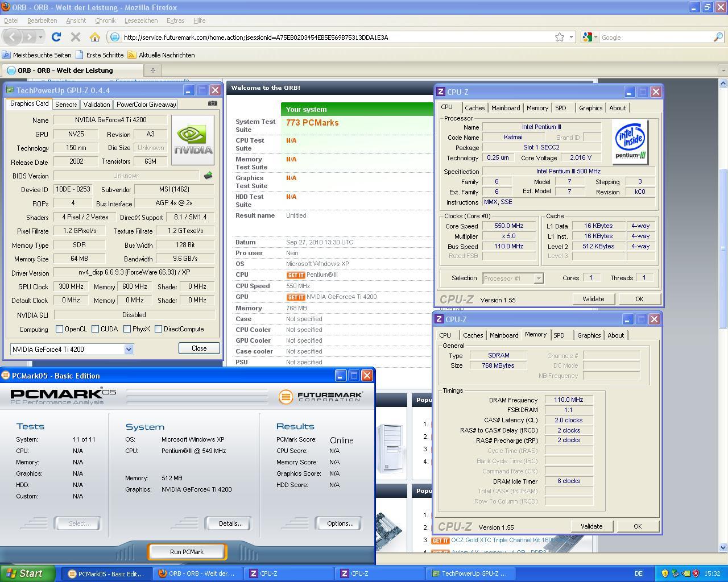
Task: Click GET IT badge beside OCZ Gold XTC kit
Action: [440, 540]
